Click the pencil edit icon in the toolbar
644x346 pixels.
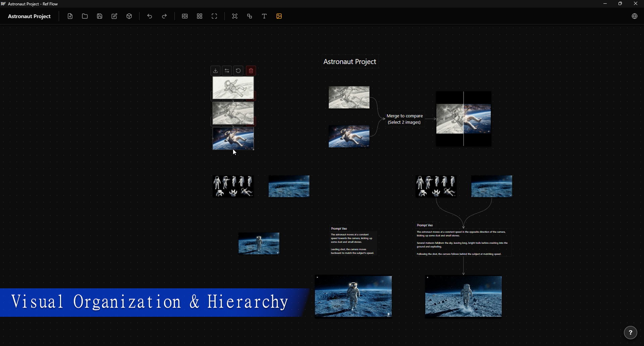pos(114,16)
